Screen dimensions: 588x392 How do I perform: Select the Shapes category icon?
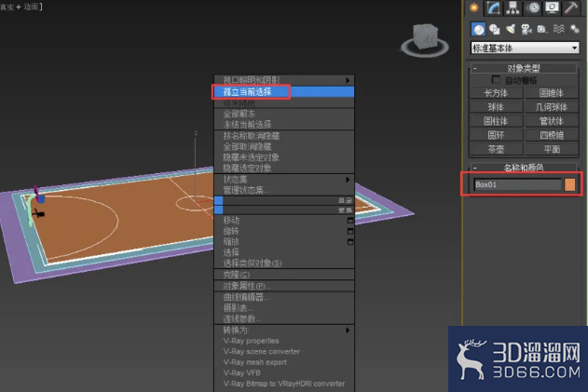495,29
